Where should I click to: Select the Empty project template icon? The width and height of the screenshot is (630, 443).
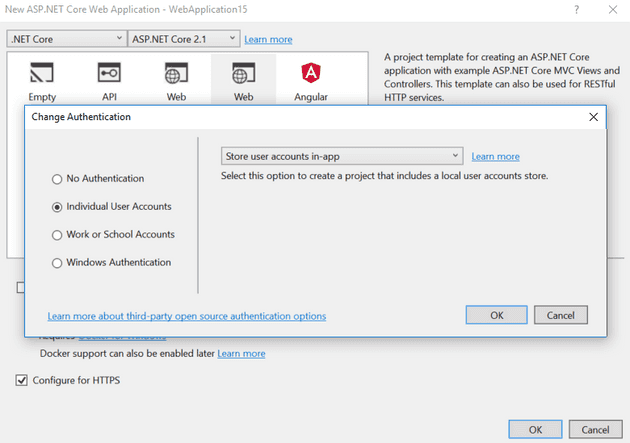42,73
